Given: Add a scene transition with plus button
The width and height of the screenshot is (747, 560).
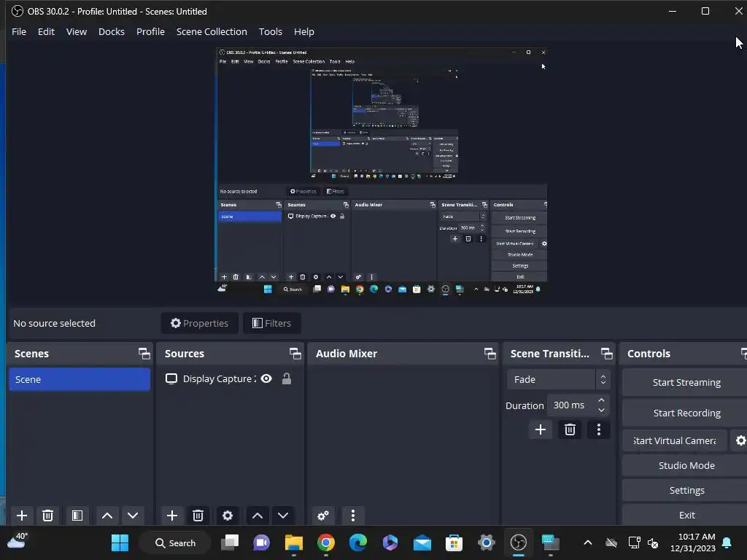Looking at the screenshot, I should coord(541,429).
